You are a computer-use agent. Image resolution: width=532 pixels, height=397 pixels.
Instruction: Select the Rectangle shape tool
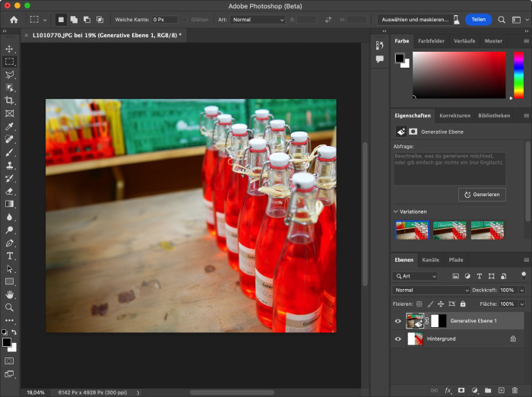click(x=9, y=281)
